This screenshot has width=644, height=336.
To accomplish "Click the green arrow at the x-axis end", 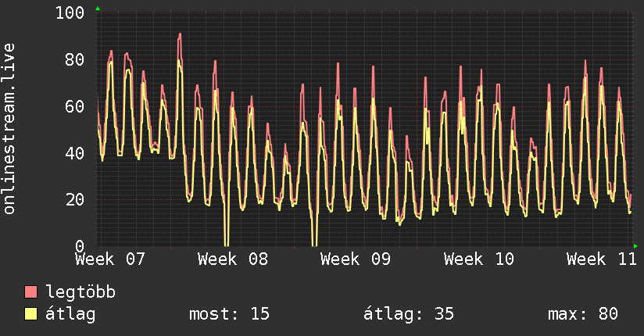I will (x=635, y=246).
